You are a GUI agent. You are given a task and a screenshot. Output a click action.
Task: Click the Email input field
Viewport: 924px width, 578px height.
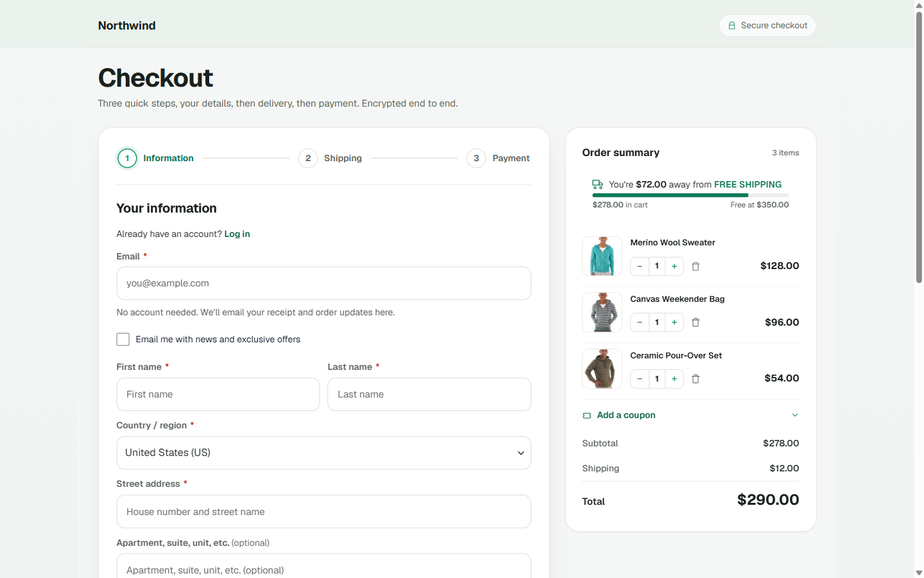[323, 283]
